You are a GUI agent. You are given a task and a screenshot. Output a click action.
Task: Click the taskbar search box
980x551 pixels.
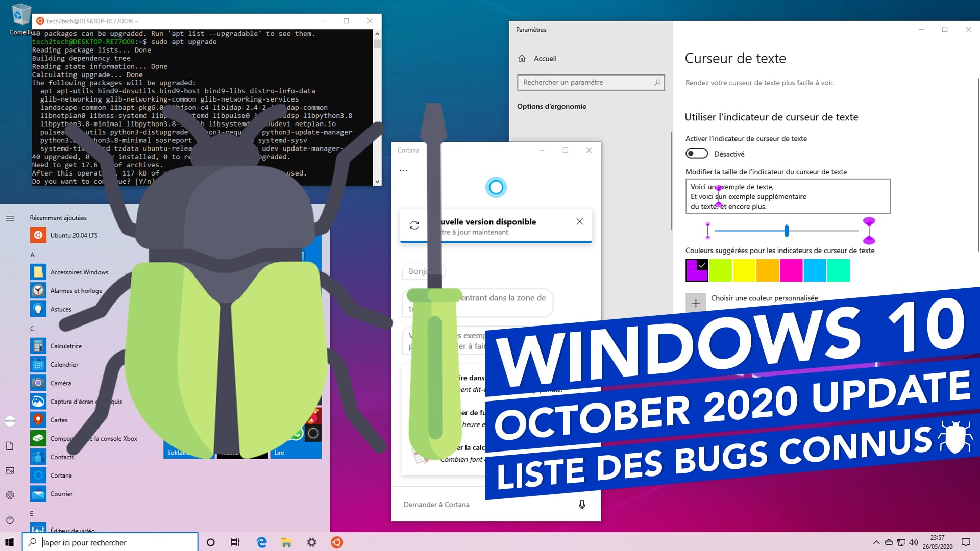[x=110, y=542]
